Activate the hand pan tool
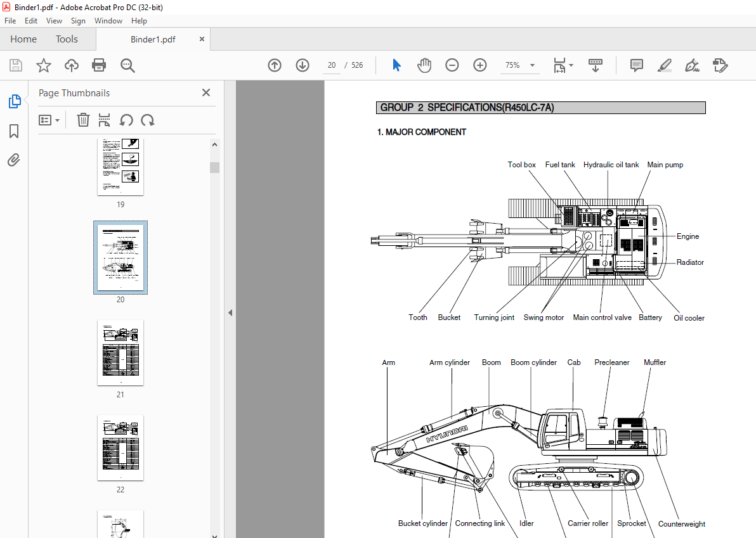Viewport: 756px width, 538px height. point(424,65)
